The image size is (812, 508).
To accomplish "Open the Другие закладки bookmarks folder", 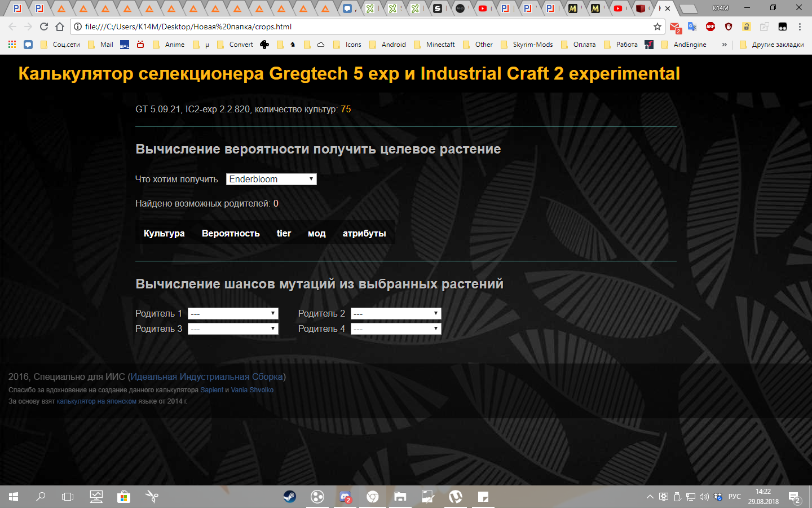I will [771, 45].
